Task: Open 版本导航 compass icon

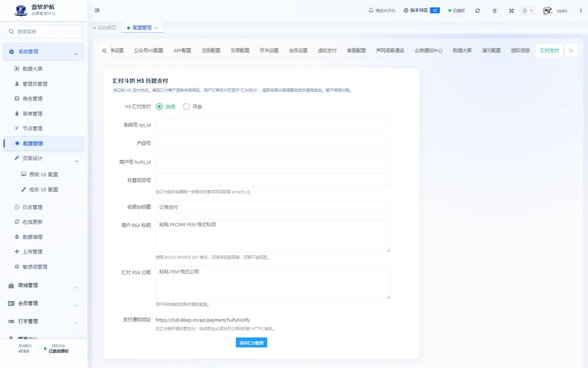Action: click(405, 10)
